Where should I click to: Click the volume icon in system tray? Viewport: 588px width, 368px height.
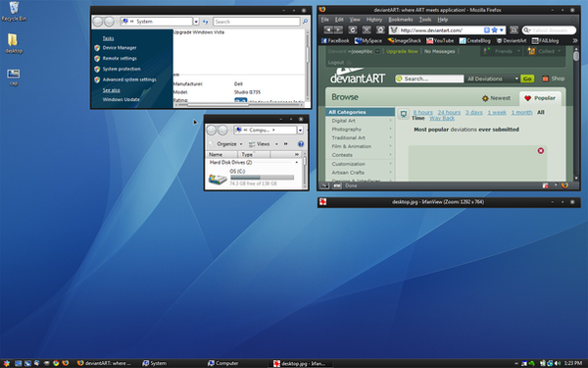558,363
